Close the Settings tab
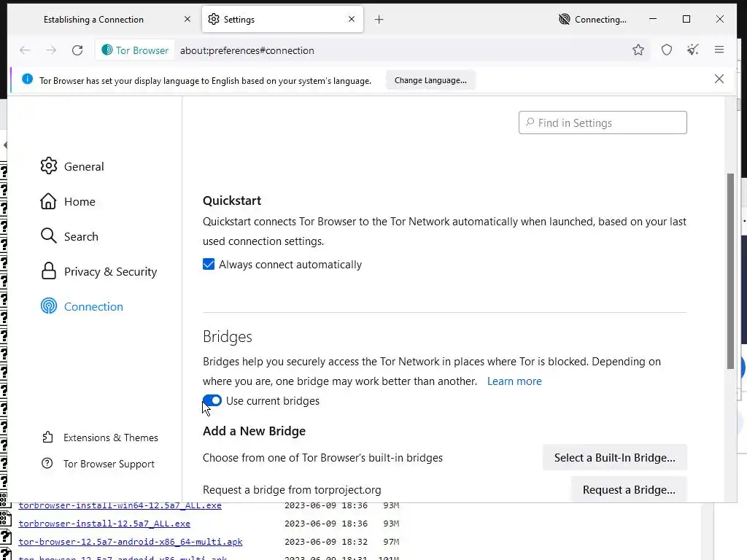Viewport: 747px width, 560px height. pos(352,20)
